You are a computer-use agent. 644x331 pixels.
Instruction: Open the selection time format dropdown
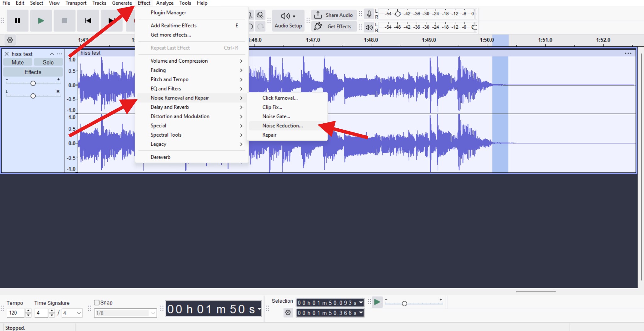pos(360,303)
